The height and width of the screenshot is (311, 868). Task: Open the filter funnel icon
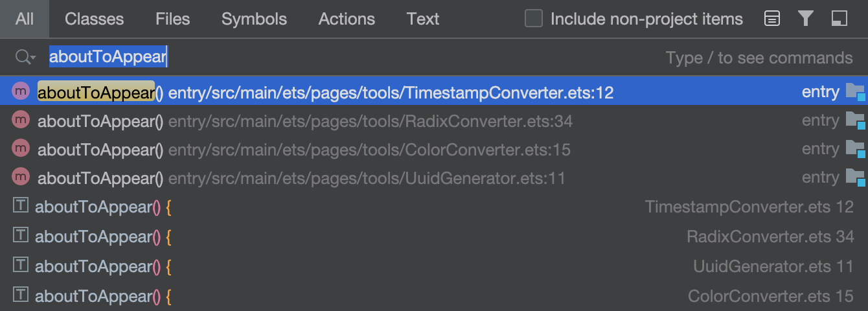click(x=806, y=19)
